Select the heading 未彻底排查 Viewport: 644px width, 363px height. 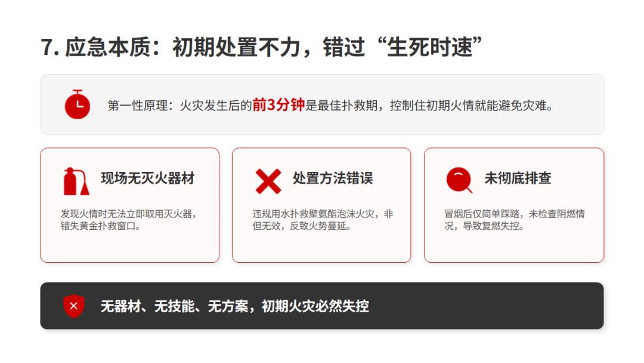click(x=518, y=179)
